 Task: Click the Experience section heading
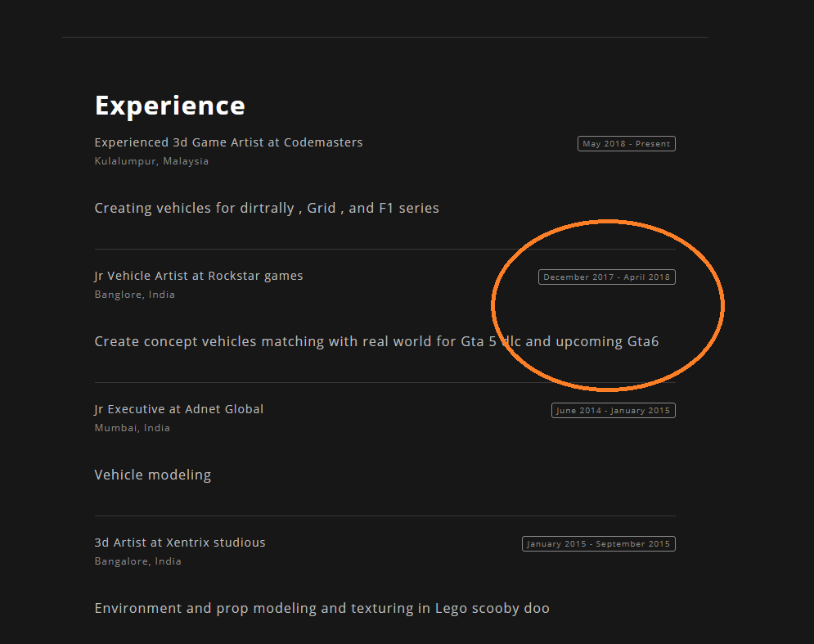(170, 106)
